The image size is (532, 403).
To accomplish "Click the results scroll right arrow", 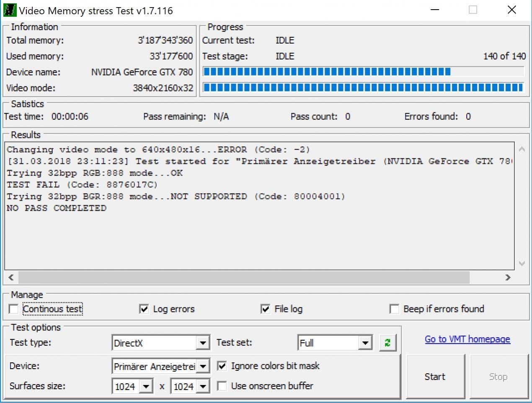I will click(508, 277).
